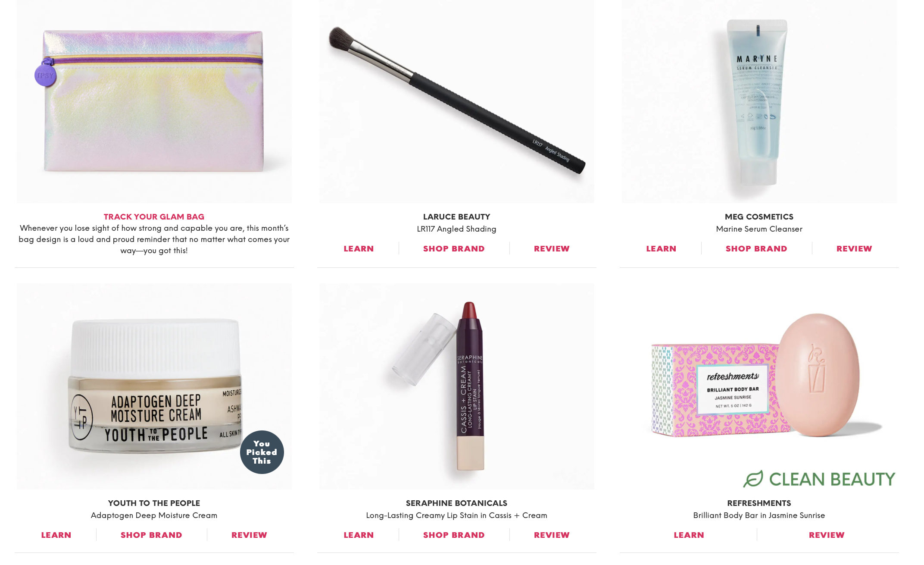Click the Cassis + Cream lip stain image
This screenshot has width=924, height=565.
(x=457, y=386)
